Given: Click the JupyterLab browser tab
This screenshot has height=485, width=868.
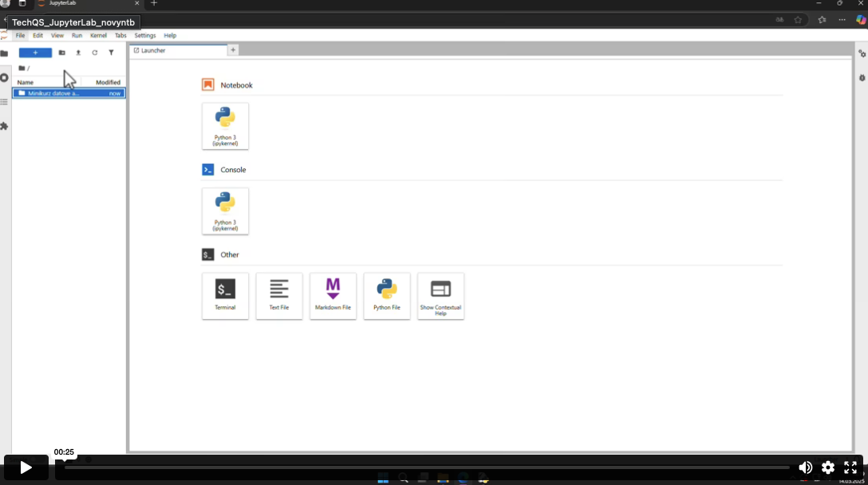Looking at the screenshot, I should pyautogui.click(x=89, y=4).
